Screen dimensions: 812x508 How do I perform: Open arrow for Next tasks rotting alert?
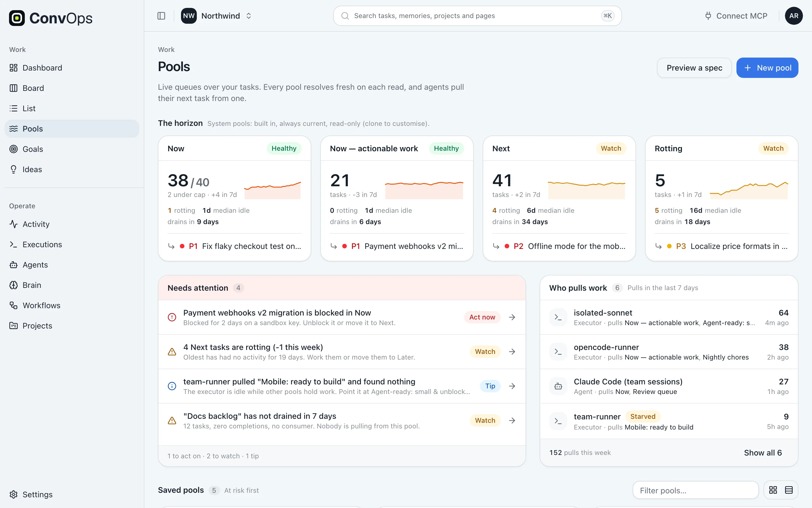[512, 352]
